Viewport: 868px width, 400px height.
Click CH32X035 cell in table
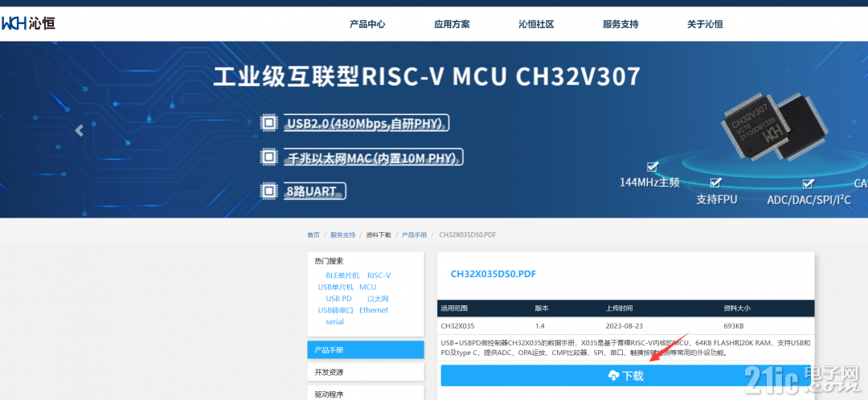[457, 325]
